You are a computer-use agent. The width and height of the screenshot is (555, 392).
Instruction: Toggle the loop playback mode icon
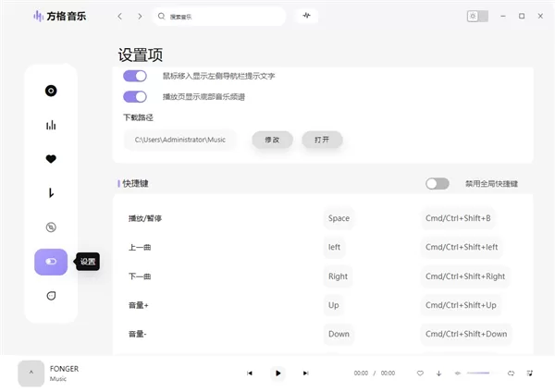511,373
